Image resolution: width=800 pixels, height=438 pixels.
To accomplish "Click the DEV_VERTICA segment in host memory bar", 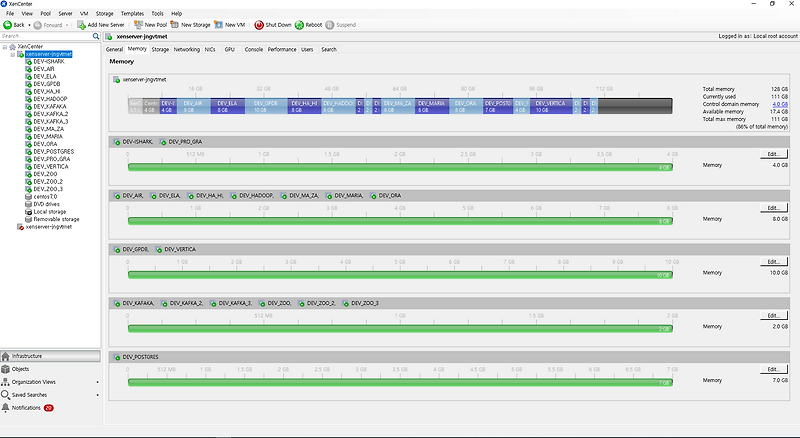I will 551,106.
